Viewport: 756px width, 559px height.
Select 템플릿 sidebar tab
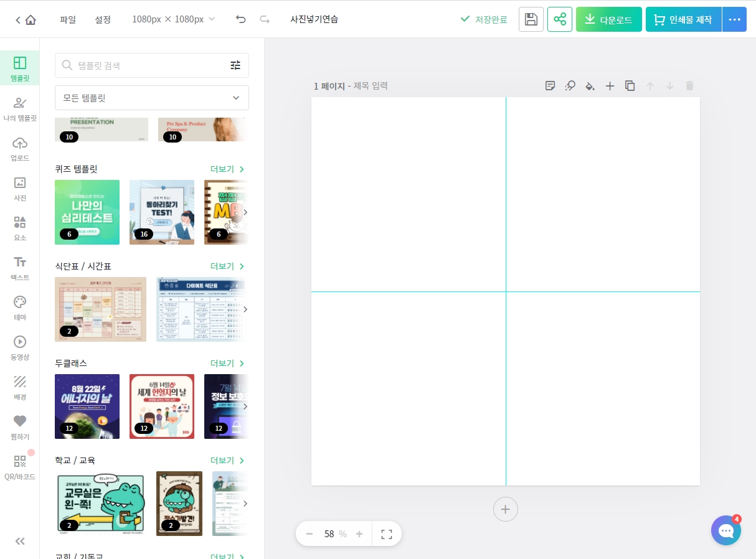click(20, 68)
